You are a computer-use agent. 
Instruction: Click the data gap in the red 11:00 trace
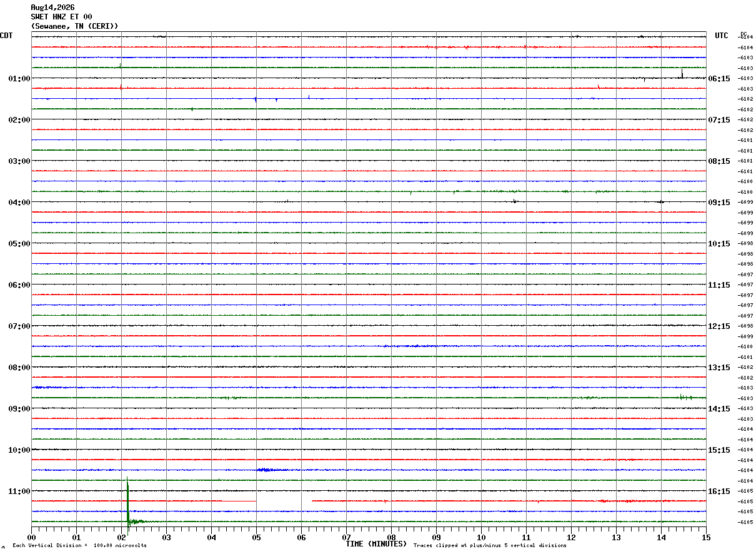tap(284, 501)
